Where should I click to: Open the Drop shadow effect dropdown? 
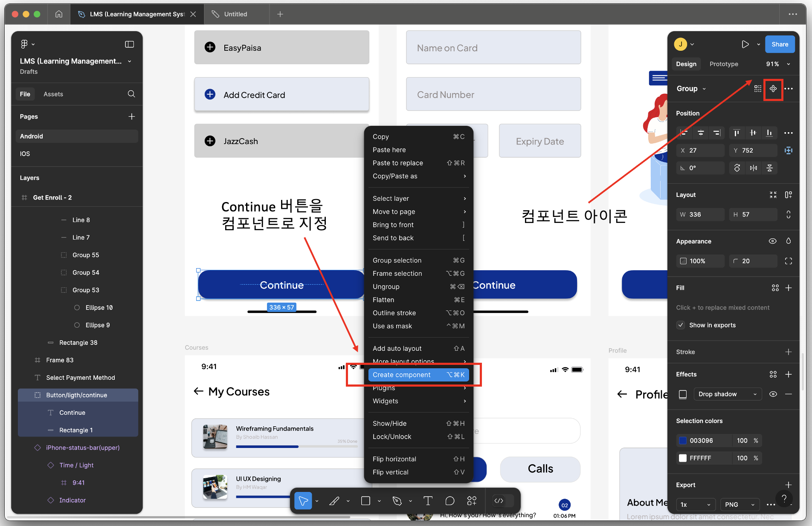click(x=727, y=394)
